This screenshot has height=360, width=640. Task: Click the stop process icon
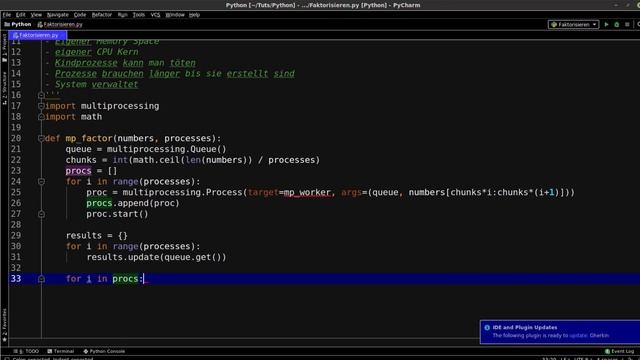627,24
